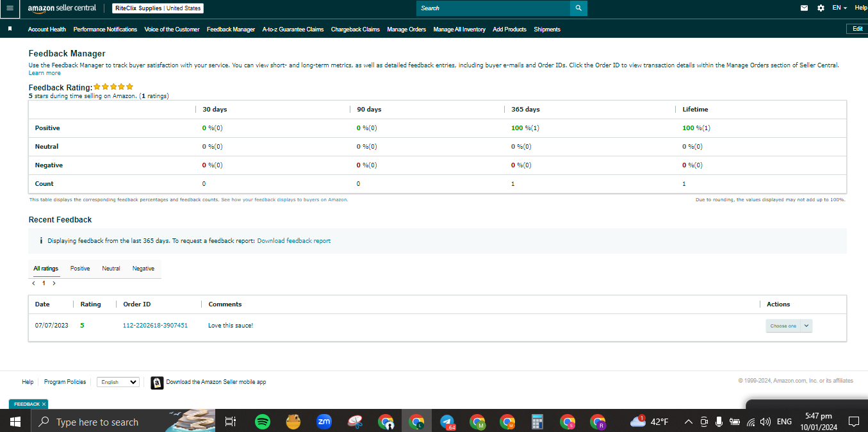The width and height of the screenshot is (868, 432).
Task: Open Snipping Tool from the taskbar
Action: tap(356, 422)
